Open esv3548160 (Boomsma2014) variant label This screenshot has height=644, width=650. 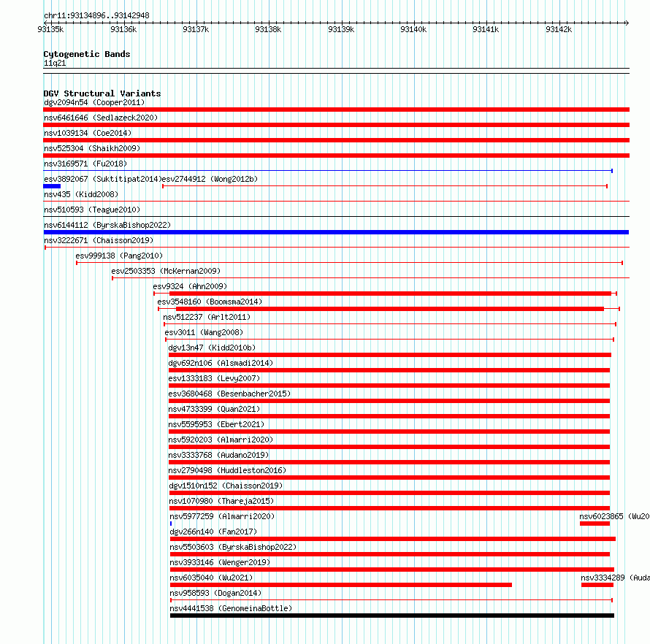(210, 302)
